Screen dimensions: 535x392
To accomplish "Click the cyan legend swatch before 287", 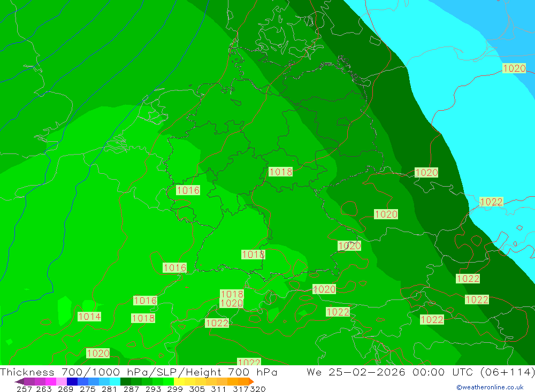I will coord(114,381).
